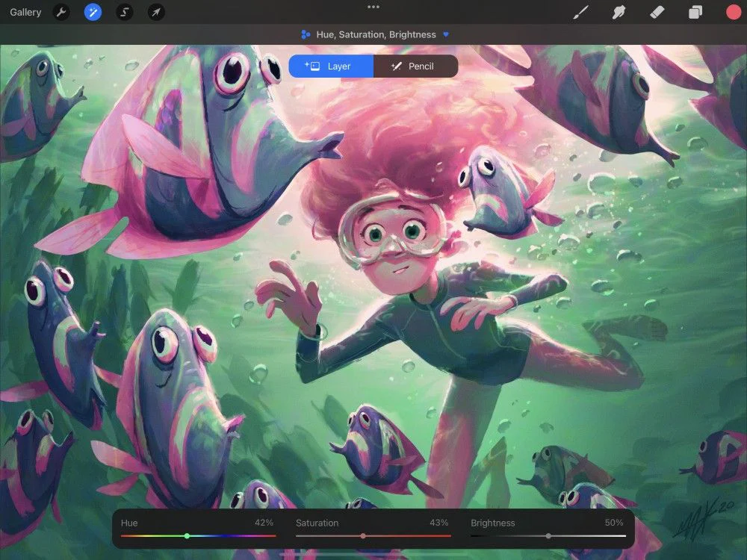
Task: Activate the Selection tool icon
Action: click(x=124, y=13)
